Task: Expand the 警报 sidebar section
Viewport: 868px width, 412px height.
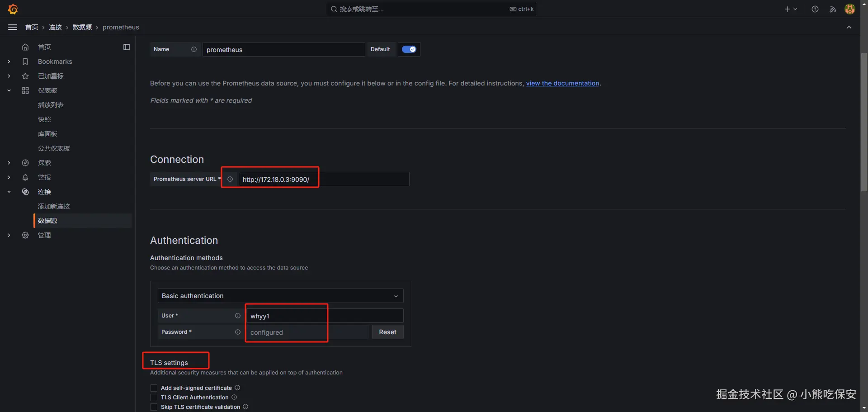Action: tap(9, 177)
